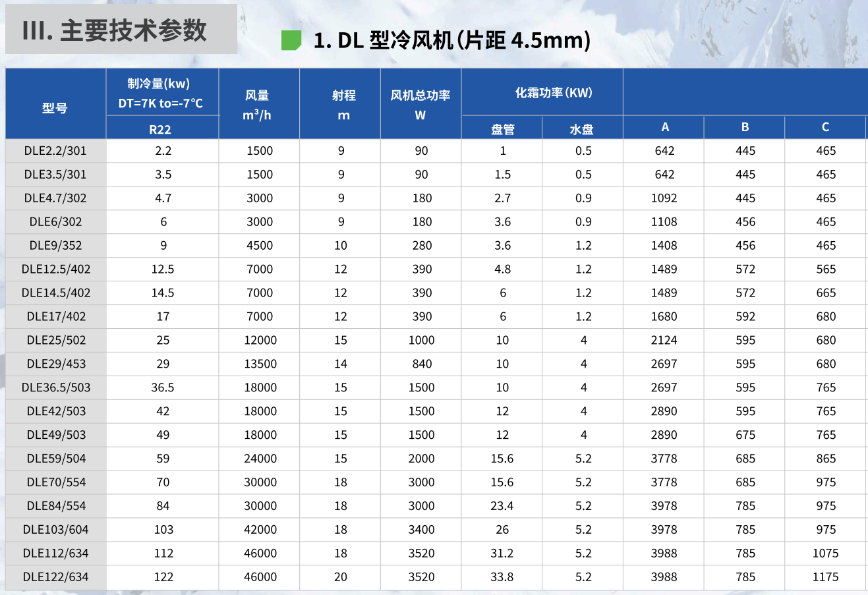Select the model row 'DLE2.2/301'
Image resolution: width=868 pixels, height=595 pixels.
(55, 150)
